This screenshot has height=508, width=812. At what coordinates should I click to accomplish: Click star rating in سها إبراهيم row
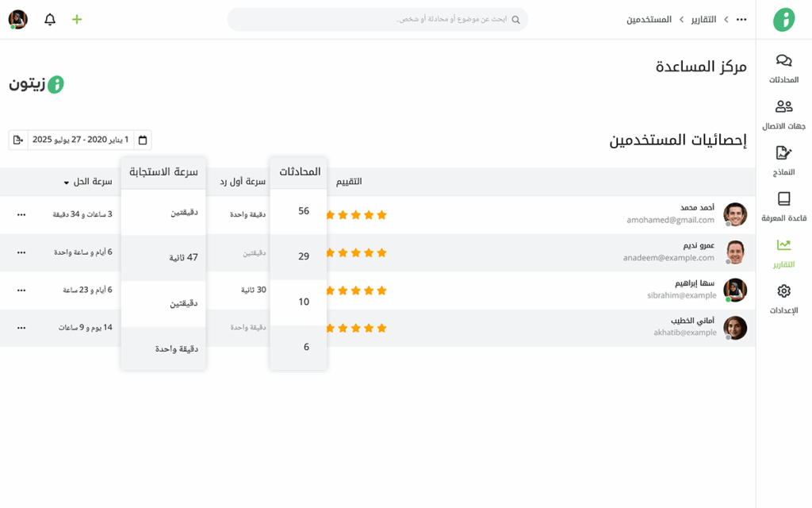356,291
